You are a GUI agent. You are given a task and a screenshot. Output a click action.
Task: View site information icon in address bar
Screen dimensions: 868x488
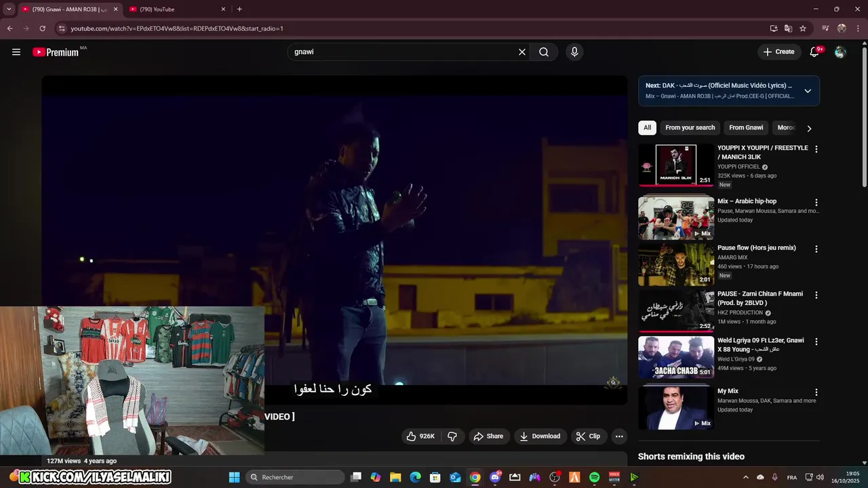coord(62,28)
